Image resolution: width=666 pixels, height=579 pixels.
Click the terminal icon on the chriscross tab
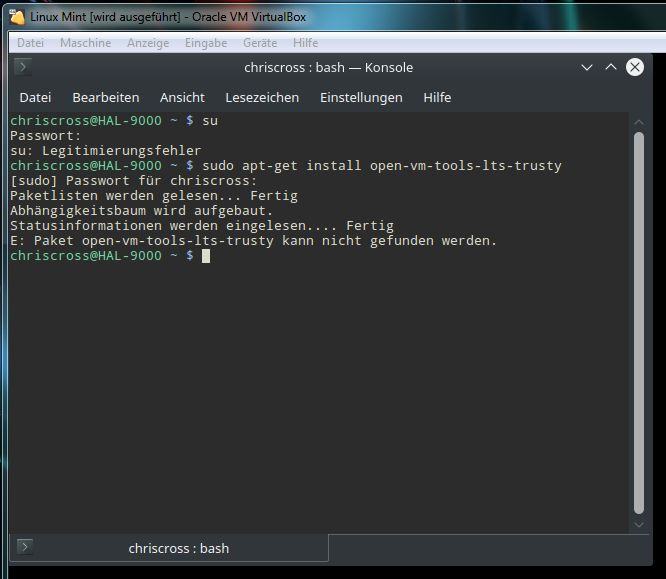(x=25, y=547)
